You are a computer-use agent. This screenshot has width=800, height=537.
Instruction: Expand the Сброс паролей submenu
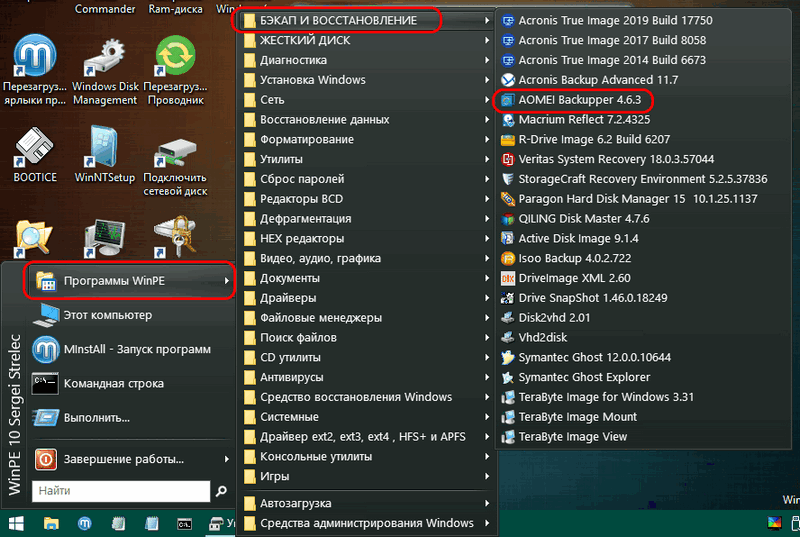pyautogui.click(x=366, y=180)
